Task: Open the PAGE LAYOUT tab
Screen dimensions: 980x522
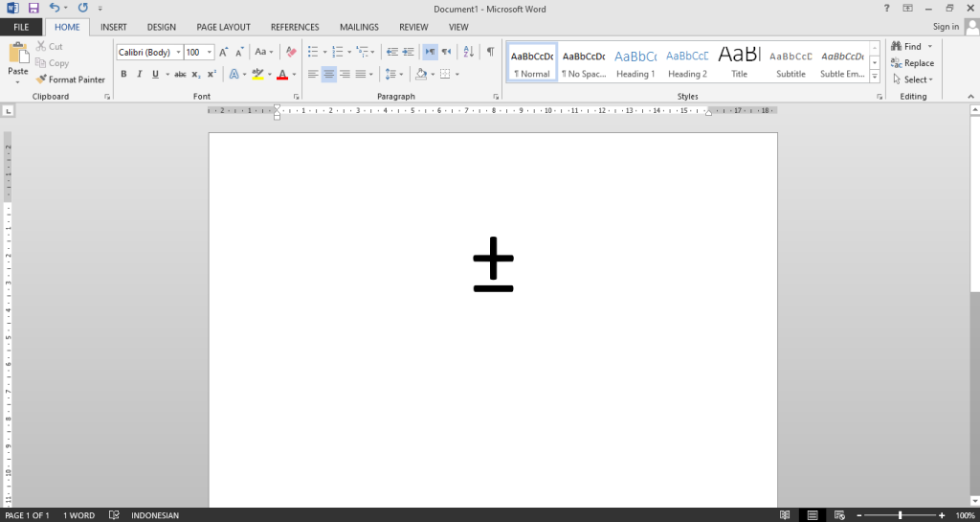Action: coord(223,27)
